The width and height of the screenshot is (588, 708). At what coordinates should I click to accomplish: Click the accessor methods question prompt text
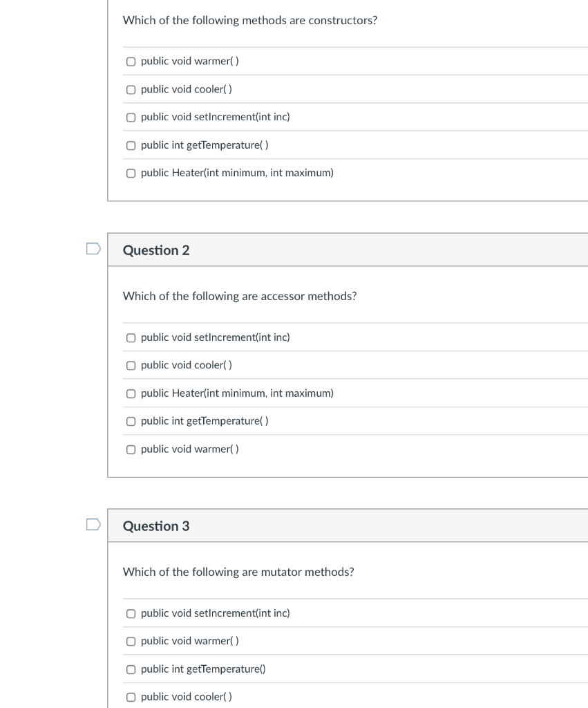pos(239,296)
